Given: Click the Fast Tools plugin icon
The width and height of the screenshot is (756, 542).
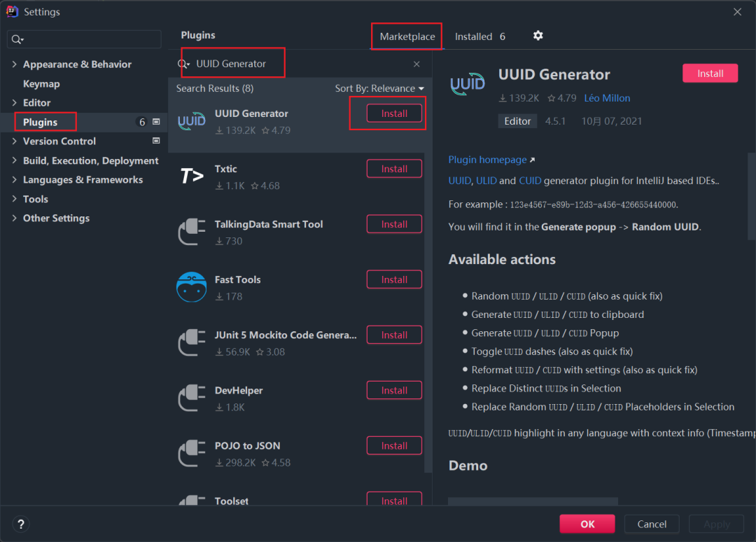Looking at the screenshot, I should (191, 287).
